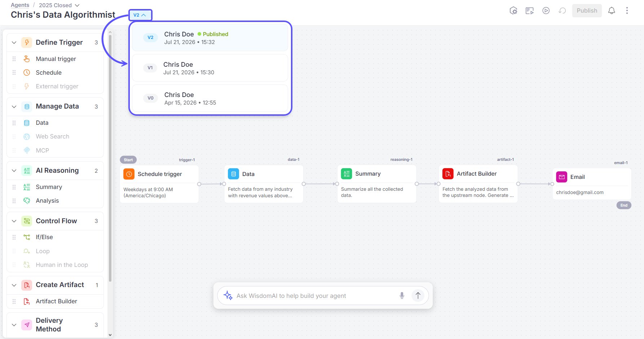Click the sidebar vertical scrollbar
644x339 pixels.
(110, 159)
